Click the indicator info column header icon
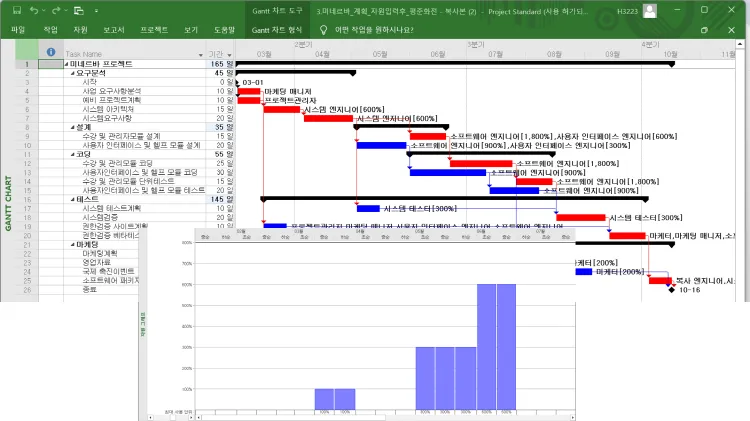The image size is (750, 421). (51, 53)
